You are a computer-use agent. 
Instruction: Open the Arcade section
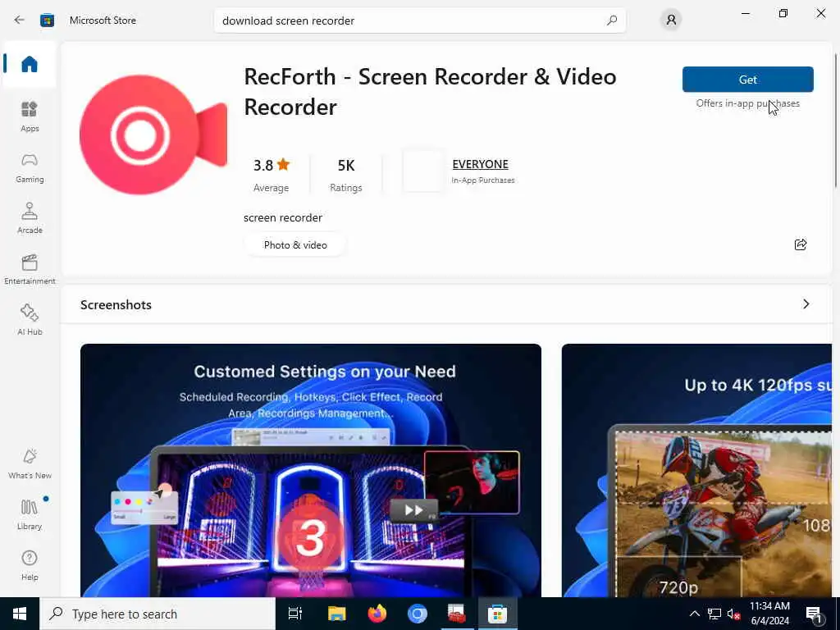[x=30, y=218]
